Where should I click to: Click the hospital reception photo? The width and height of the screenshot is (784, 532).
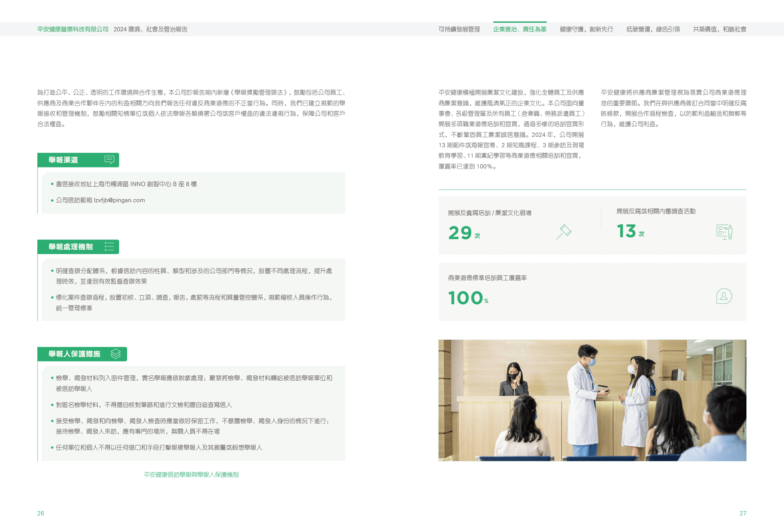(x=592, y=400)
